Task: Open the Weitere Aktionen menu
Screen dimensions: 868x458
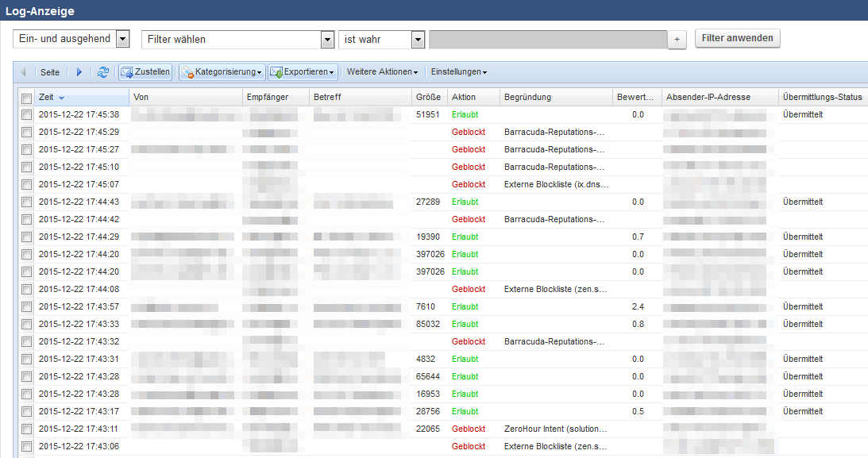Action: tap(382, 72)
